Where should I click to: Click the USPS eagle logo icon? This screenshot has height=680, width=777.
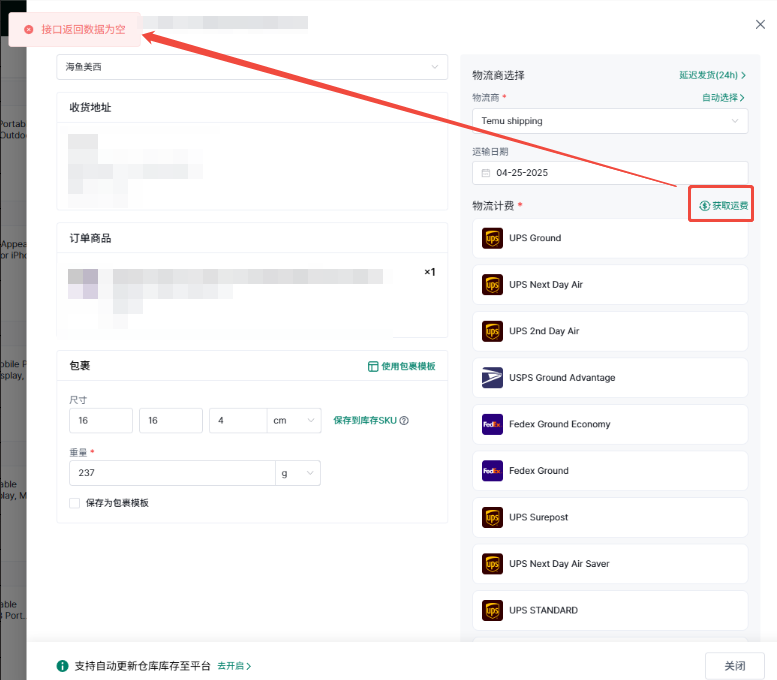tap(492, 378)
